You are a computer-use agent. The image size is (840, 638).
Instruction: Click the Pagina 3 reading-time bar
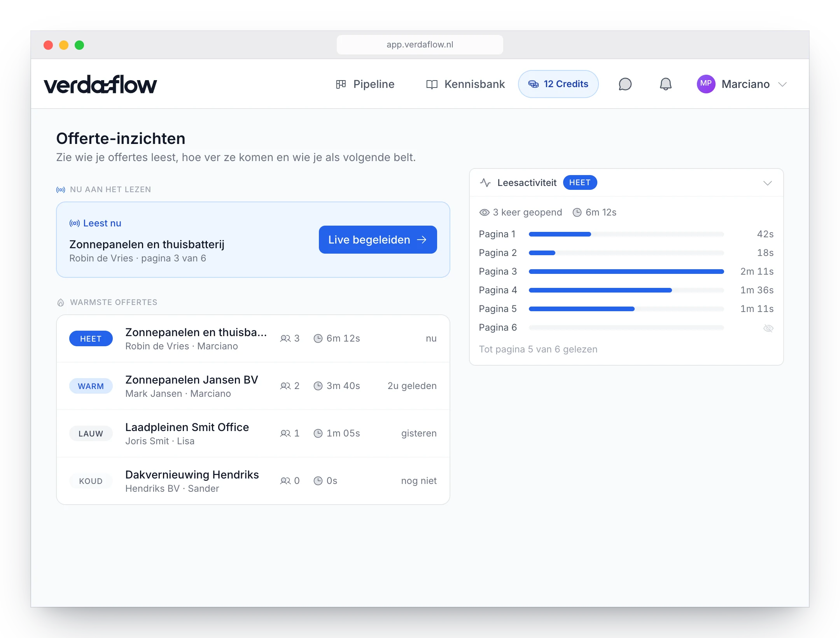coord(626,272)
